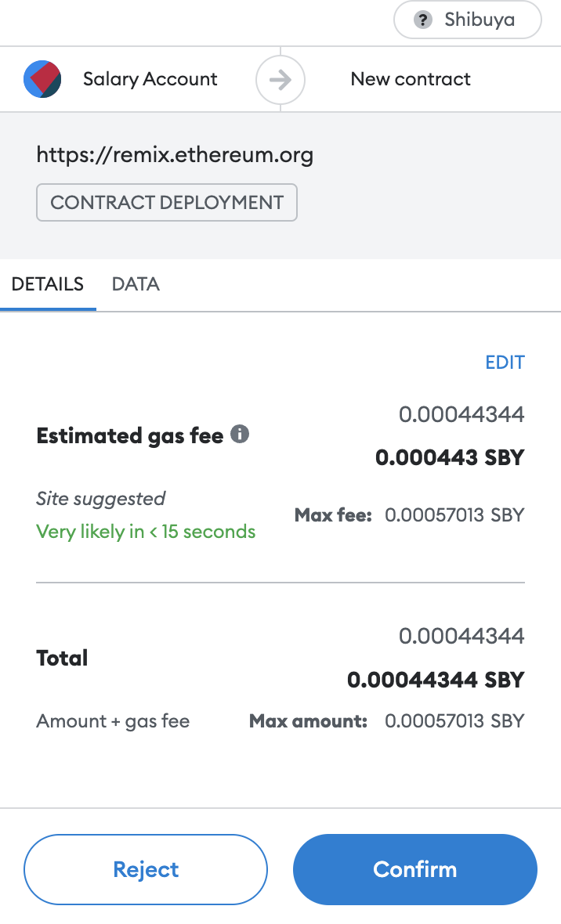This screenshot has height=924, width=561.
Task: Click the Salary Account avatar icon
Action: [42, 79]
